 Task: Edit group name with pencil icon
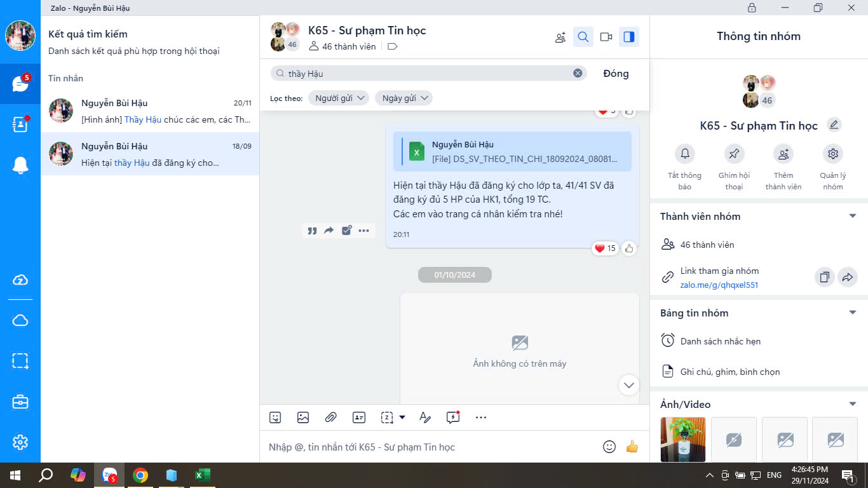(x=834, y=125)
